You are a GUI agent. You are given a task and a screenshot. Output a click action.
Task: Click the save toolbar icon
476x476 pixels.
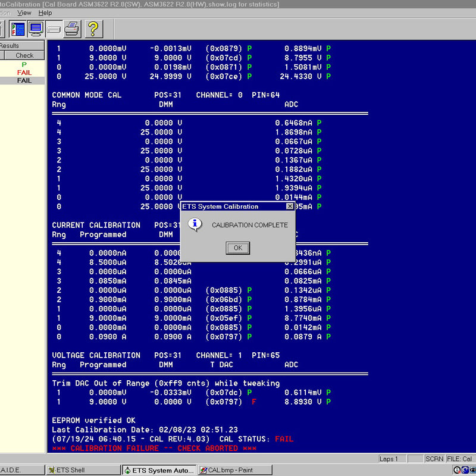point(53,29)
